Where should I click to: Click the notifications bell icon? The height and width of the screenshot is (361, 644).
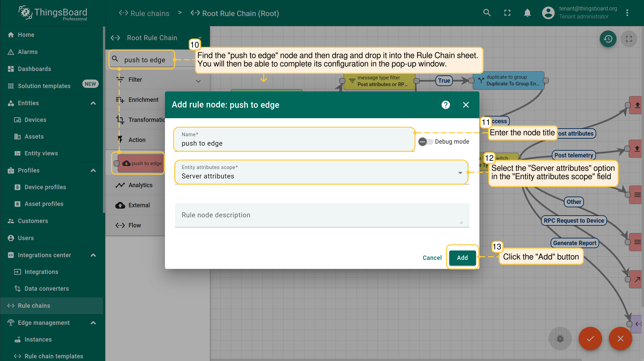tap(527, 13)
